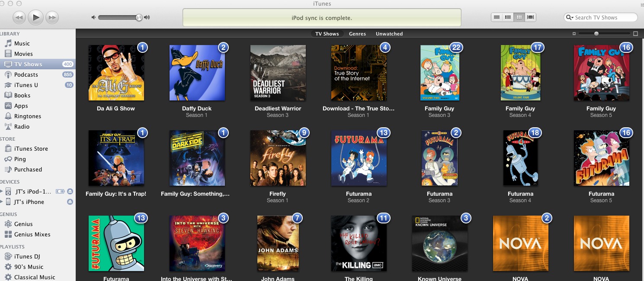Adjust the artwork size slider

tap(596, 33)
